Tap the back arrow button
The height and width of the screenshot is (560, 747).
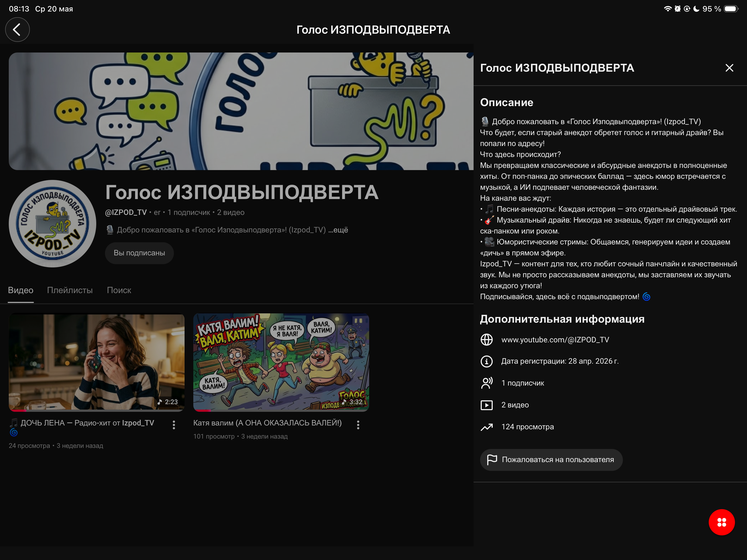[x=17, y=30]
